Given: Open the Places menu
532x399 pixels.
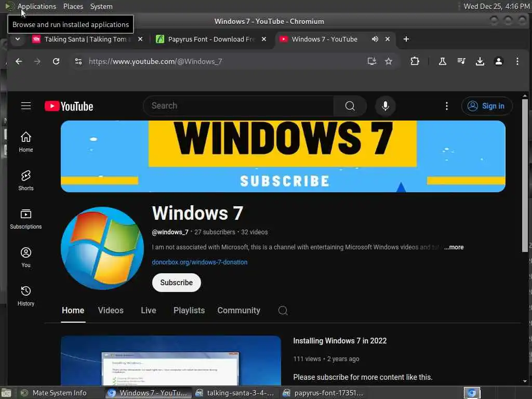Looking at the screenshot, I should point(73,6).
